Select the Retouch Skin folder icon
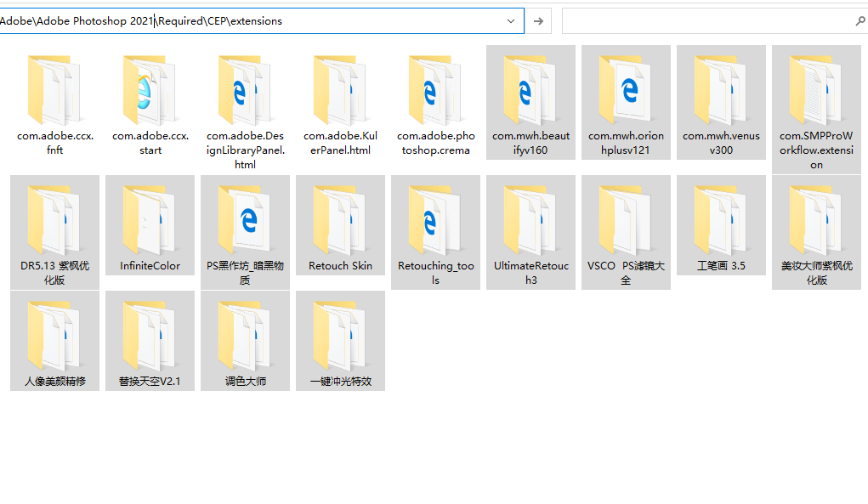Image resolution: width=868 pixels, height=504 pixels. (340, 220)
